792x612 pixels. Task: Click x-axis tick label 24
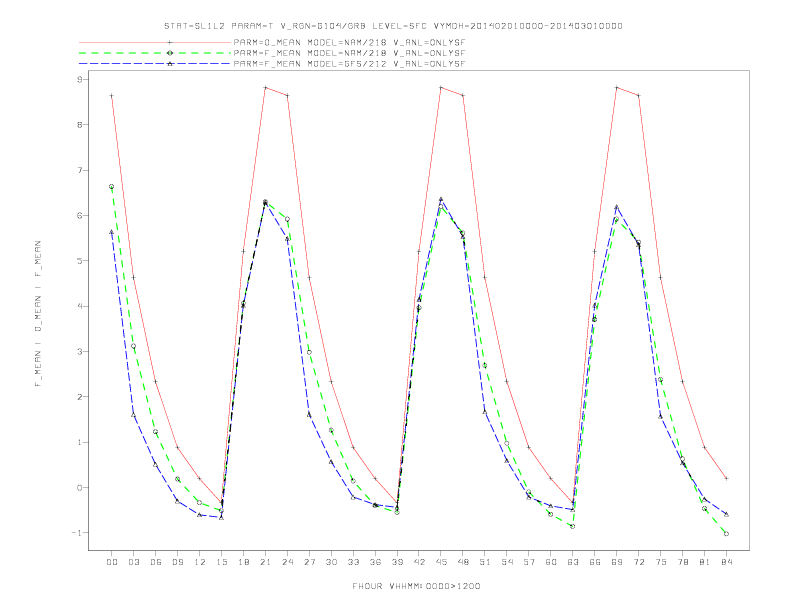tap(287, 562)
